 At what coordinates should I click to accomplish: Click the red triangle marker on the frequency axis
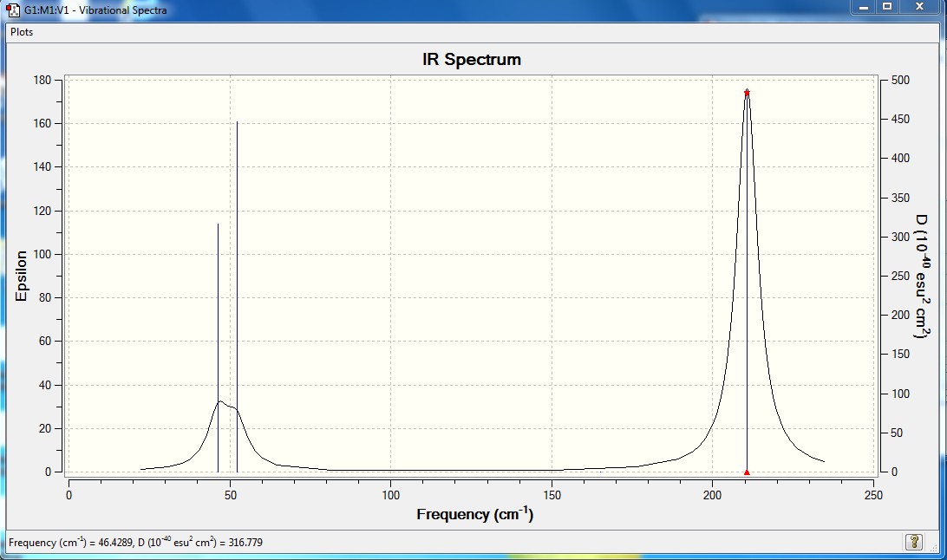747,472
